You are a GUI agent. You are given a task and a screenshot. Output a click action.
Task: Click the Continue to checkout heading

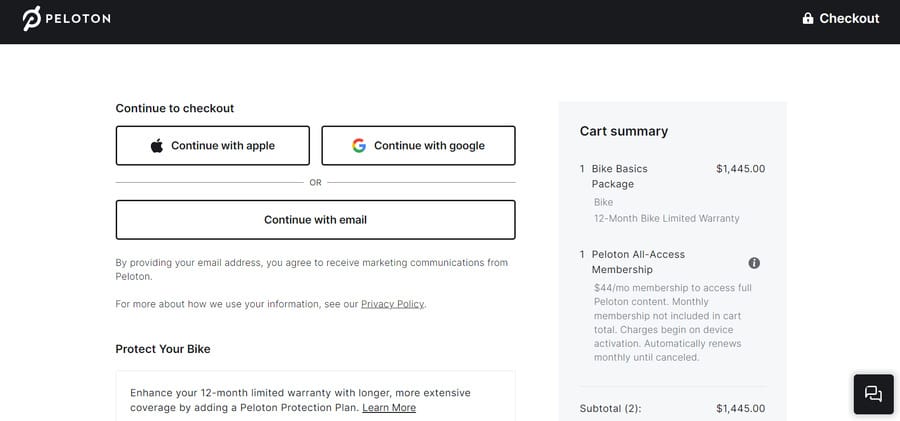click(174, 108)
